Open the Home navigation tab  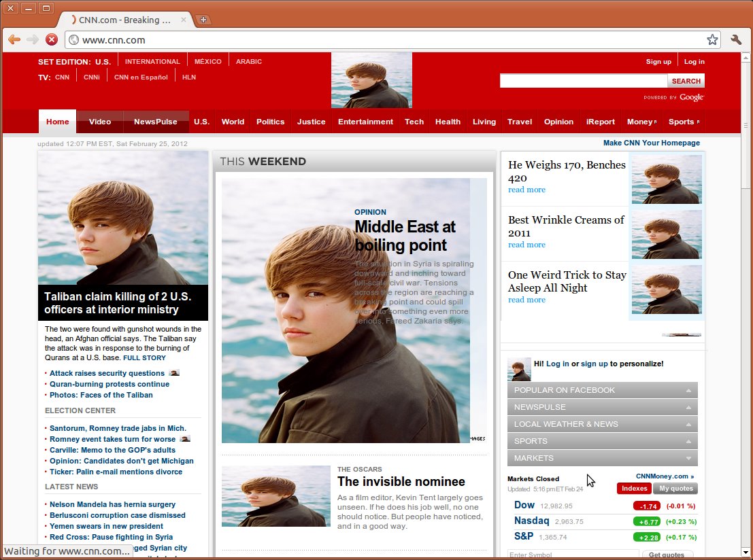tap(58, 122)
